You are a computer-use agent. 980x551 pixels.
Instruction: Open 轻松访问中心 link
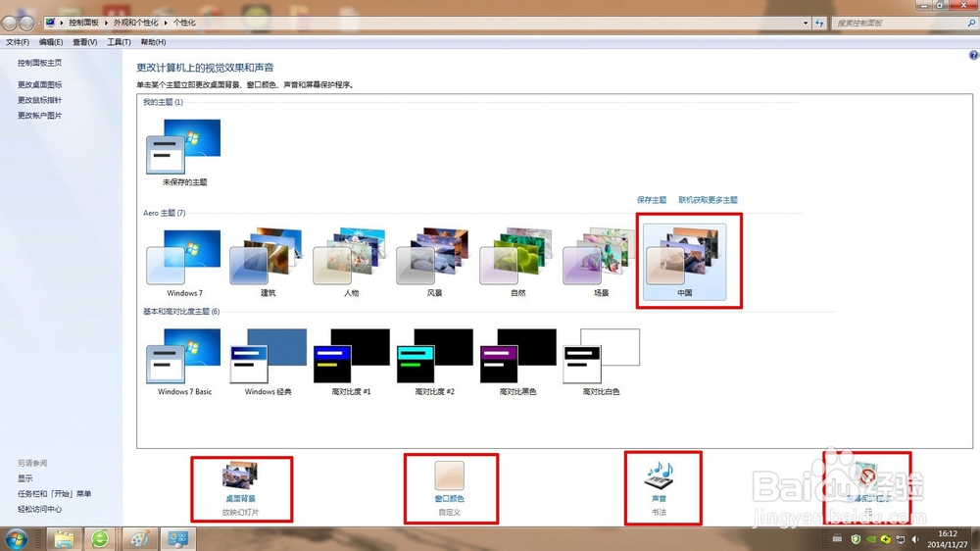[x=39, y=510]
